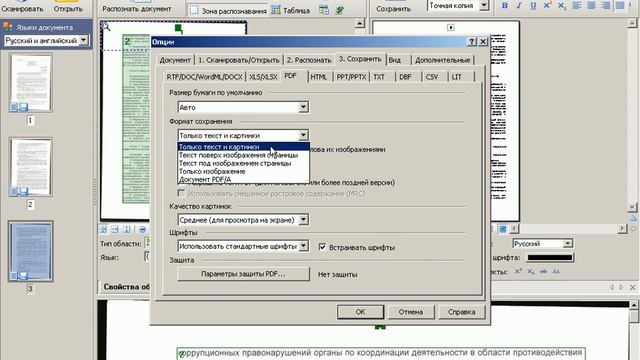Apply subscript from top toolbar
This screenshot has height=360, width=640.
coord(562,5)
